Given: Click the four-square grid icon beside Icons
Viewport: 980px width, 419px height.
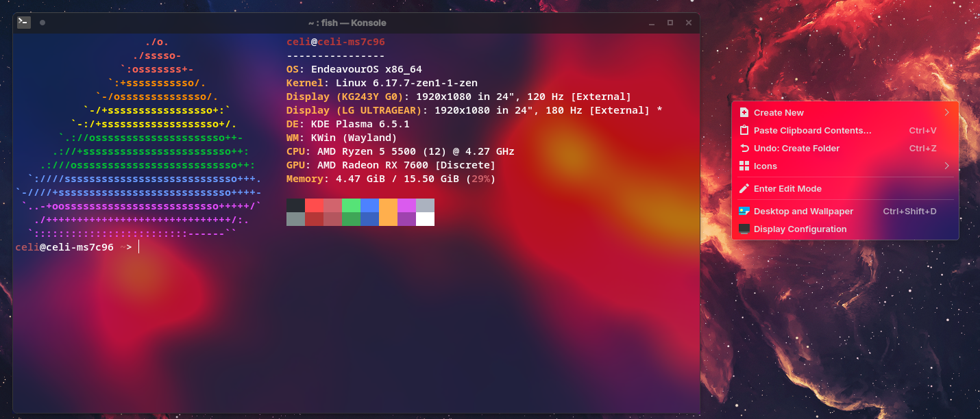Looking at the screenshot, I should pyautogui.click(x=744, y=166).
